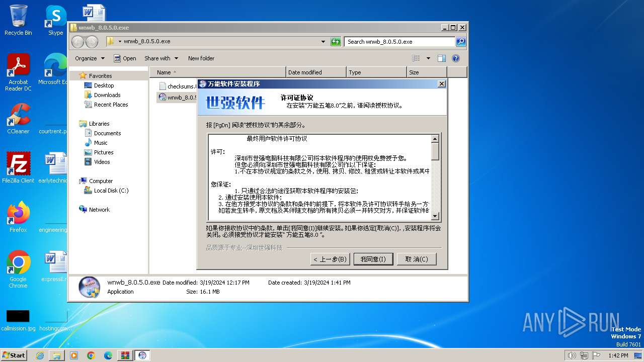644x362 pixels.
Task: Select Favorites in navigation pane
Action: (100, 76)
